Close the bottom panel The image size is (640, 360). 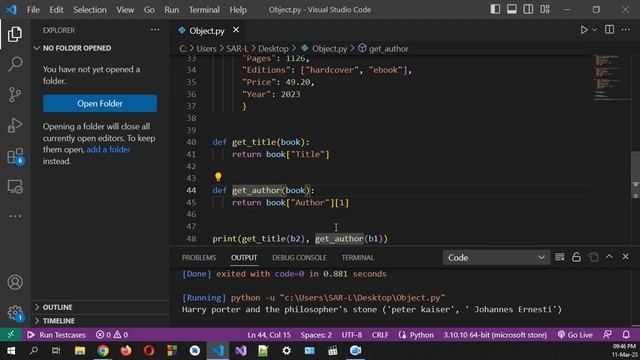point(626,257)
